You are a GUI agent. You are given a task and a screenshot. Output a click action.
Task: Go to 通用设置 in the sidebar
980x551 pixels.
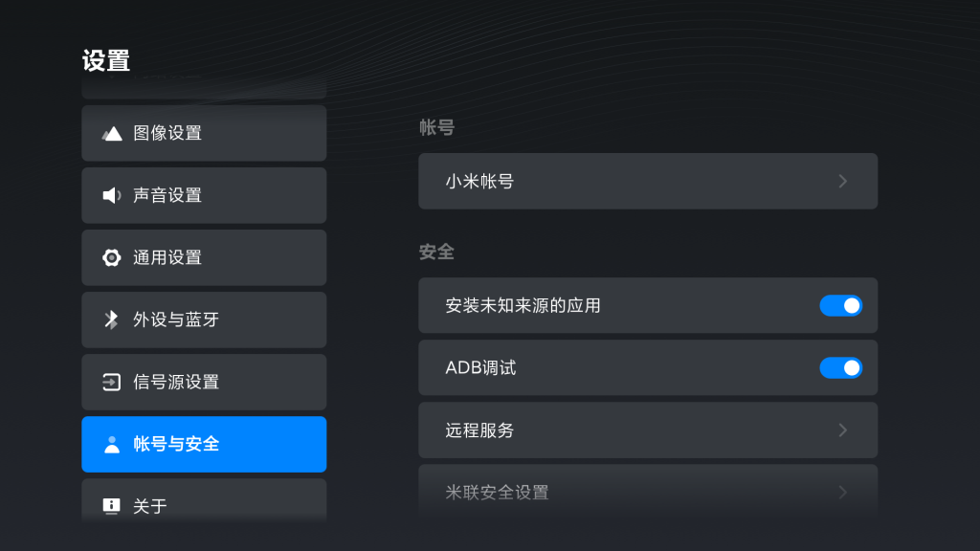coord(204,257)
